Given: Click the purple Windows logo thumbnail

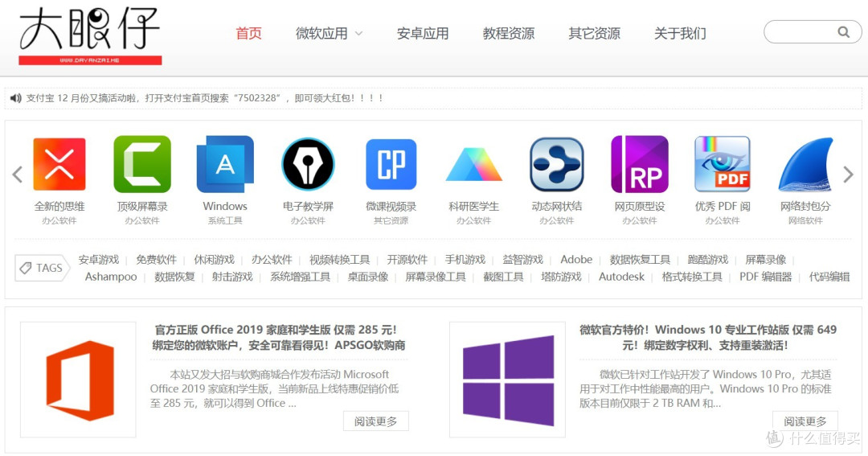Looking at the screenshot, I should 508,380.
